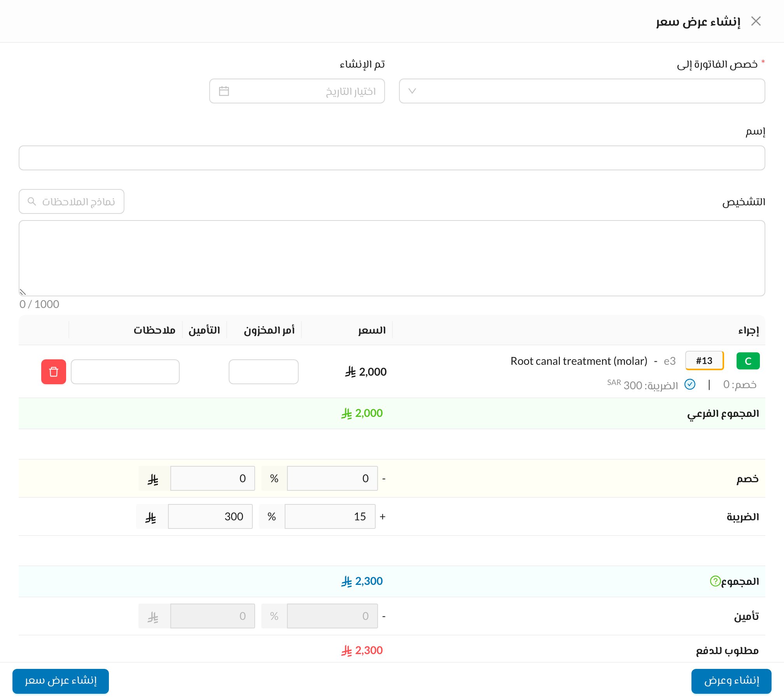The height and width of the screenshot is (700, 784).
Task: Click the التأمين insurance column header
Action: [x=204, y=330]
